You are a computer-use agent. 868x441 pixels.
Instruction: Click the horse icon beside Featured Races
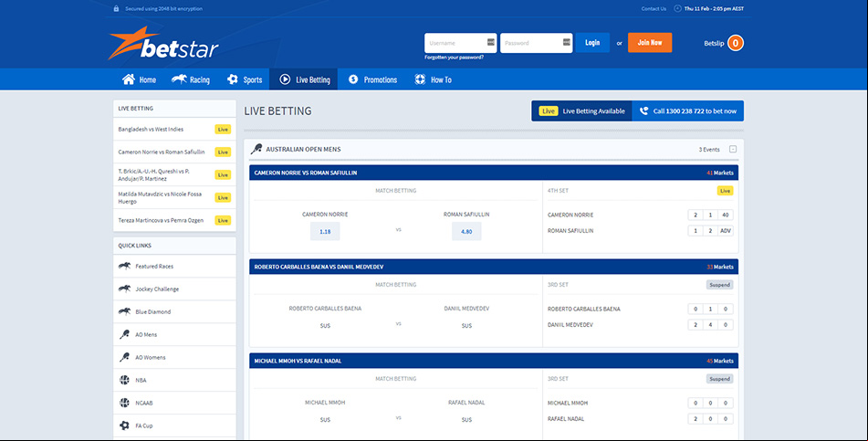[x=124, y=266]
